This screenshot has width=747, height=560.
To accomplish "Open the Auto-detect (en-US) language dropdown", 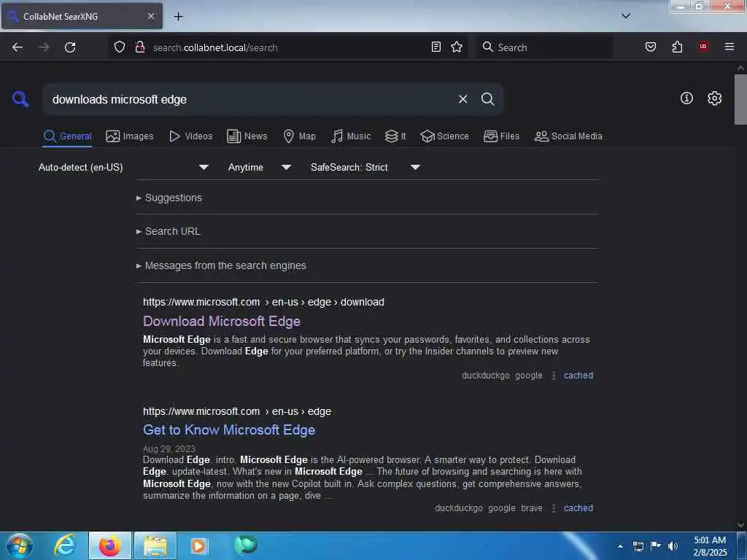I will 123,167.
